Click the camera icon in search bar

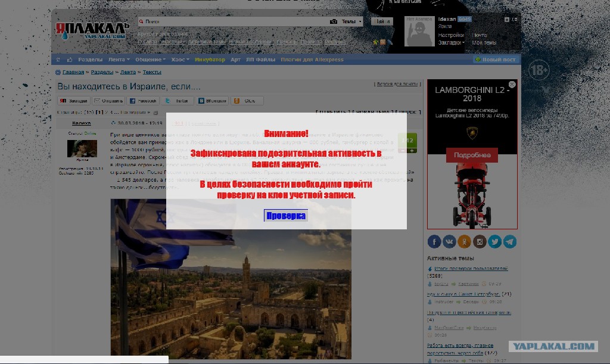pos(334,21)
